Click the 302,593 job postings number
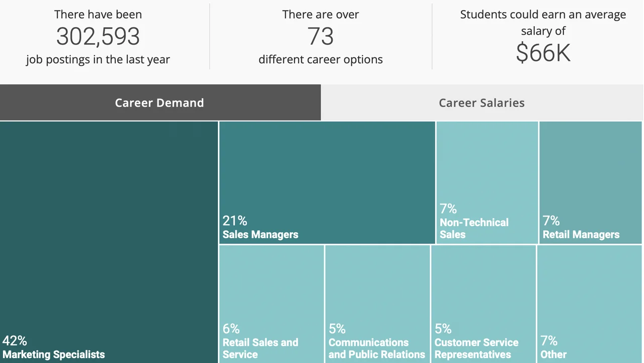 tap(98, 37)
